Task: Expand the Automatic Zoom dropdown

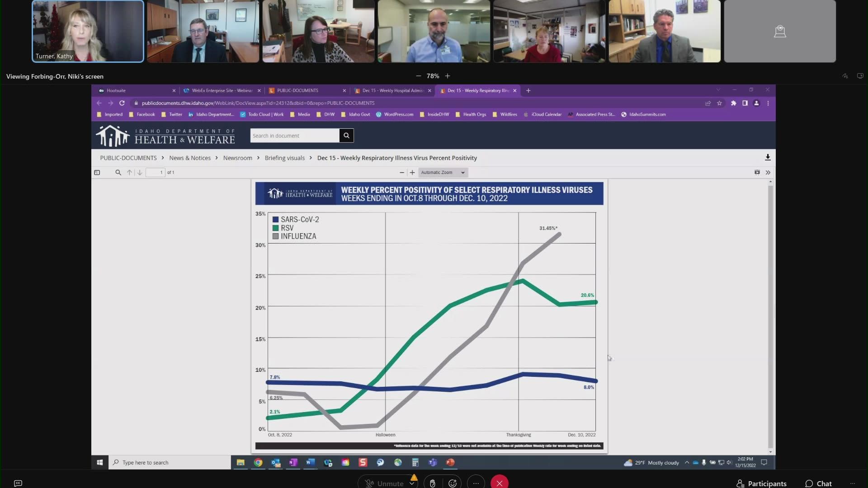Action: point(442,172)
